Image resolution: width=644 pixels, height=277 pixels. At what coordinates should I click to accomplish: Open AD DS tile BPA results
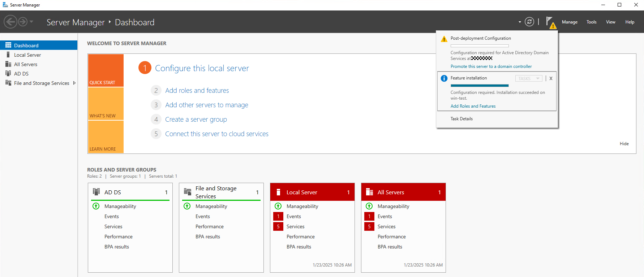(117, 247)
